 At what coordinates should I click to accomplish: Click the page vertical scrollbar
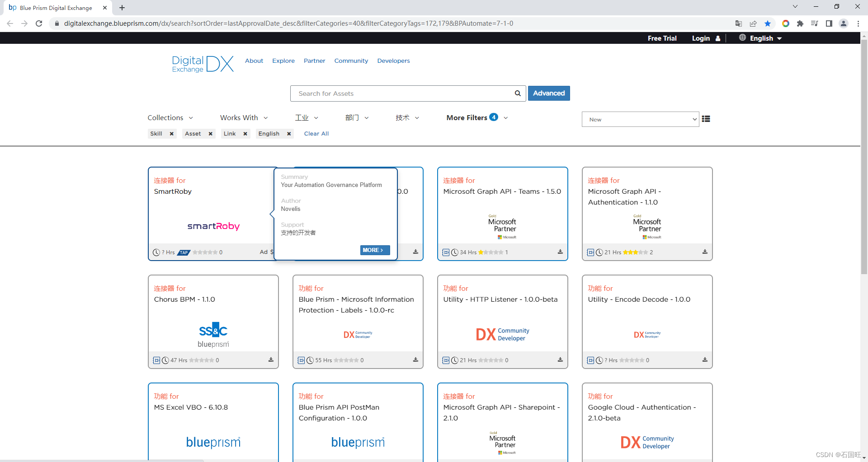[864, 157]
